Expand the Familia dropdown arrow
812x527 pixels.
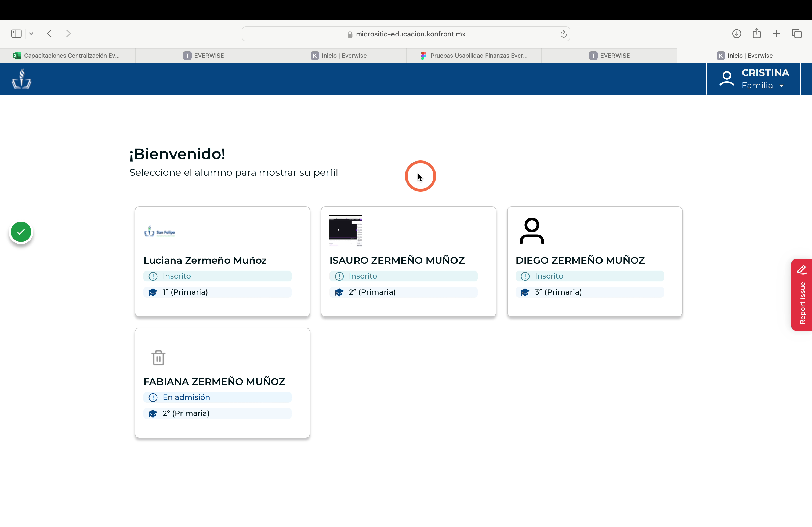click(x=781, y=86)
